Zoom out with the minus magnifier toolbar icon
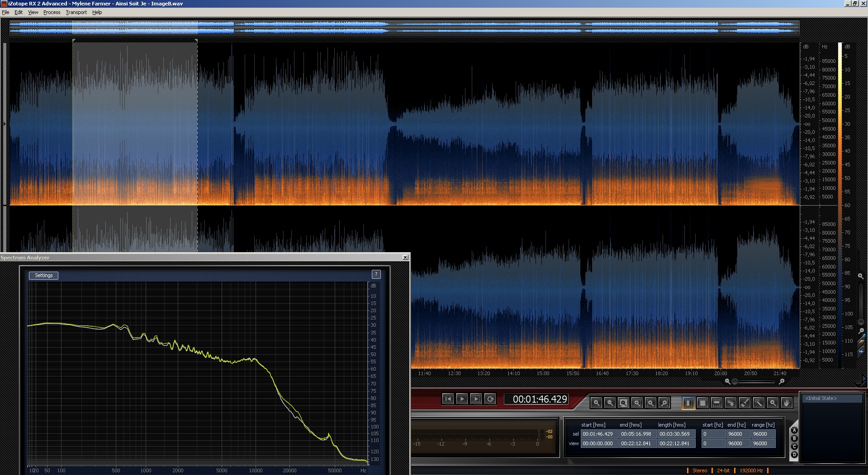 click(610, 402)
